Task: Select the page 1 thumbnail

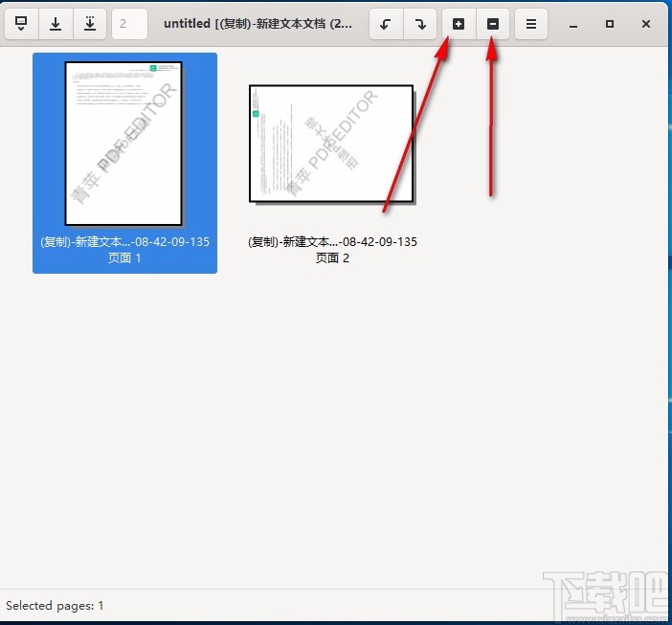Action: click(123, 144)
